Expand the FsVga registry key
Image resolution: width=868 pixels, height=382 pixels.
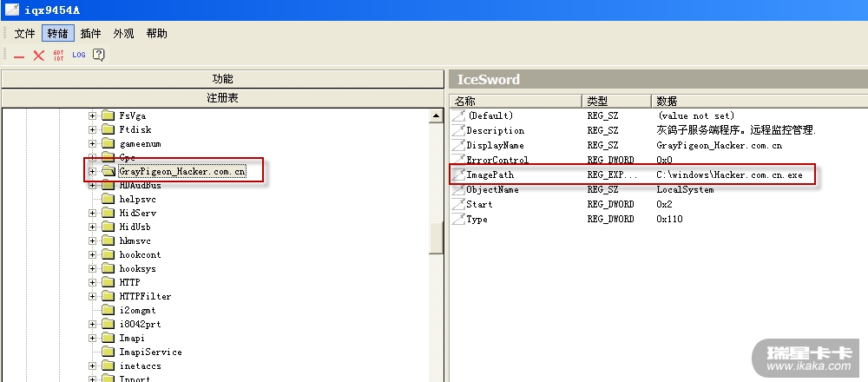[x=93, y=115]
